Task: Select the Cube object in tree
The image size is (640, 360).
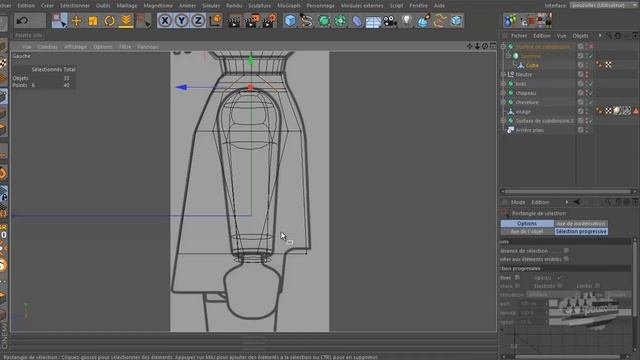Action: click(532, 65)
